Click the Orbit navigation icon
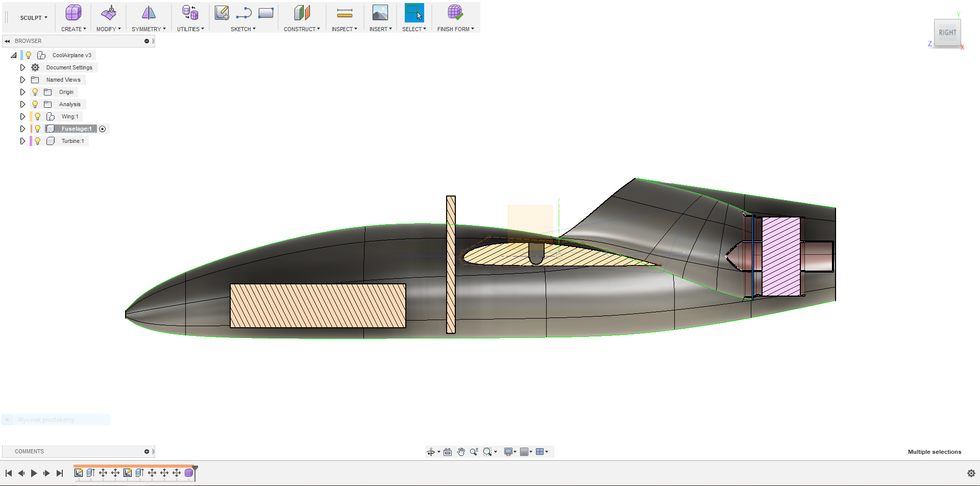This screenshot has width=980, height=486. (x=431, y=452)
